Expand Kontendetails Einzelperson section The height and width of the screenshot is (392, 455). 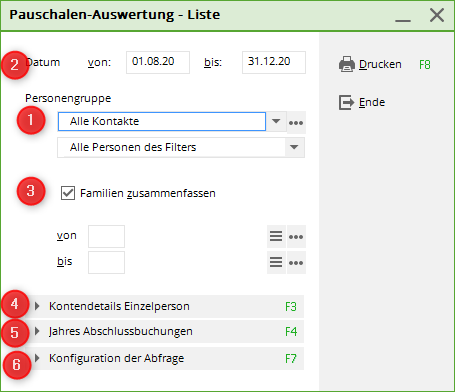(x=165, y=306)
